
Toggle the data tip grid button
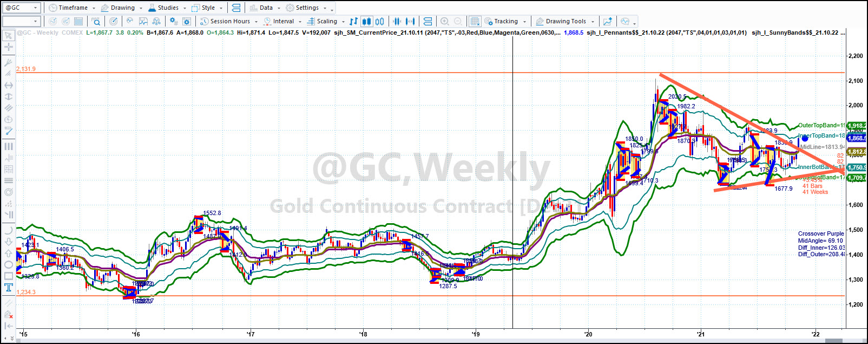[x=475, y=22]
